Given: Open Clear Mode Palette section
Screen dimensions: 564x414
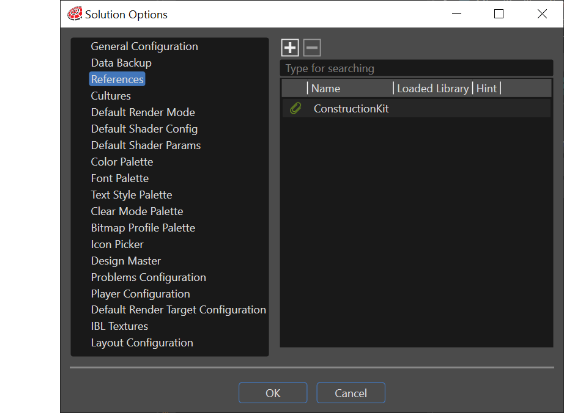Looking at the screenshot, I should [137, 211].
